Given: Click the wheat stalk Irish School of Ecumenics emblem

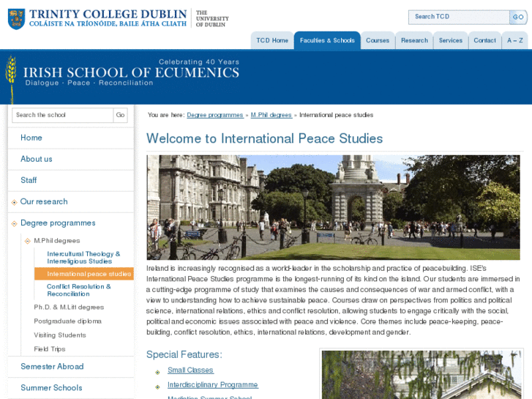Looking at the screenshot, I should (11, 79).
